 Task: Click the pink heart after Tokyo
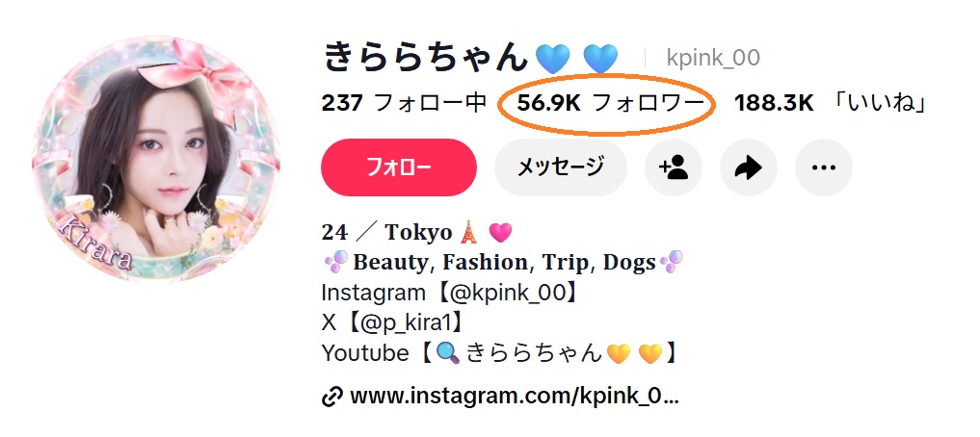pos(500,233)
